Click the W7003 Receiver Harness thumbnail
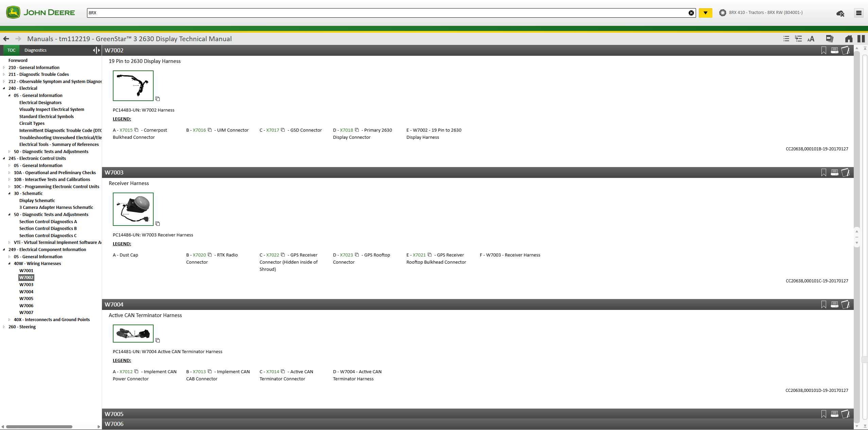 133,209
